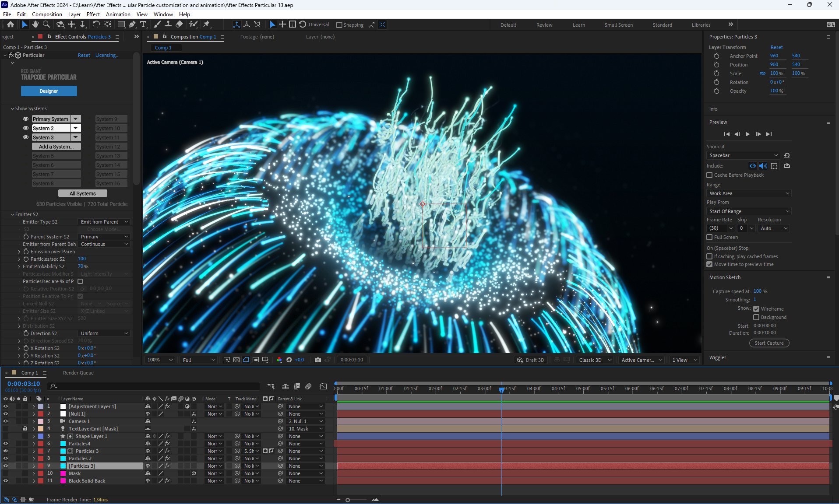
Task: Select the Zoom magnifier tool
Action: (46, 24)
